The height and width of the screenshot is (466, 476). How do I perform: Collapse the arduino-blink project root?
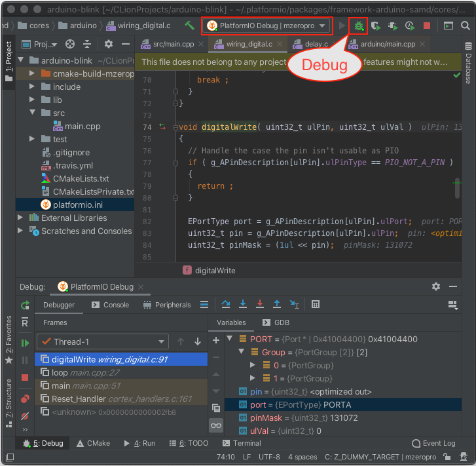(21, 60)
